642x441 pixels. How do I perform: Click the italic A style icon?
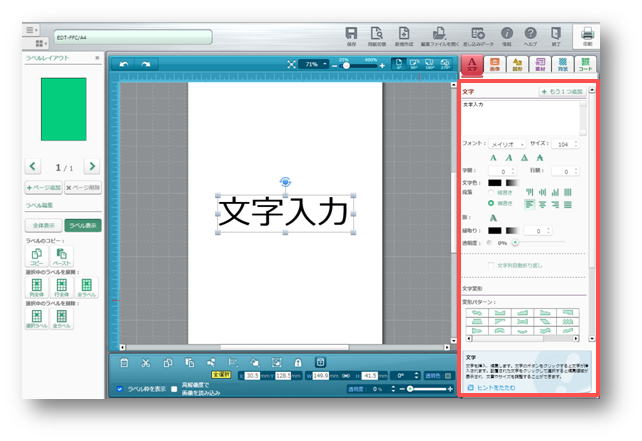(509, 158)
